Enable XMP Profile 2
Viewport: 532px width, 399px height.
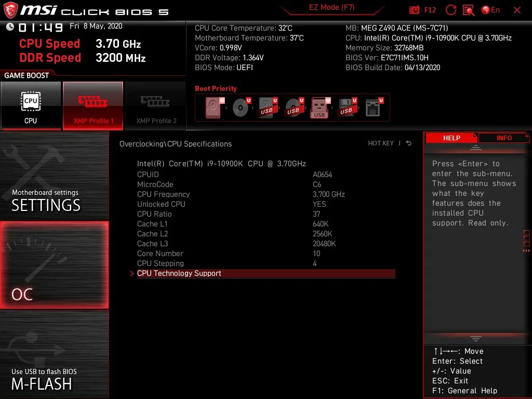pos(156,106)
